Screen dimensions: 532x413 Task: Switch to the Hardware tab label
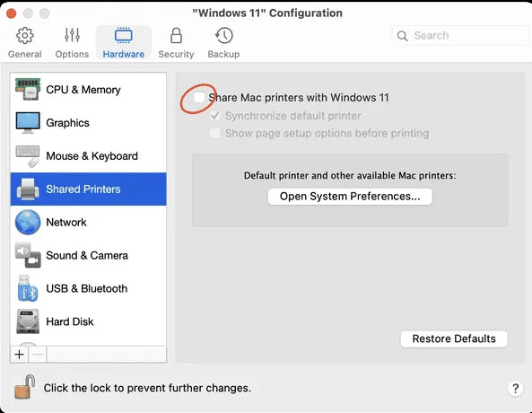click(124, 54)
